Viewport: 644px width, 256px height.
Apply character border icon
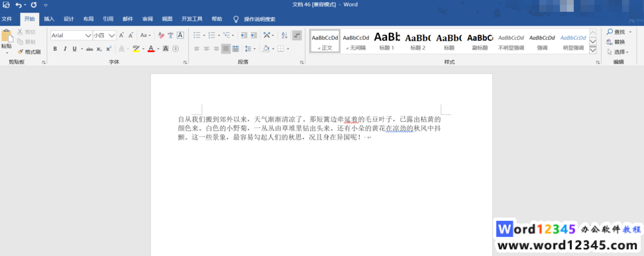(x=180, y=36)
